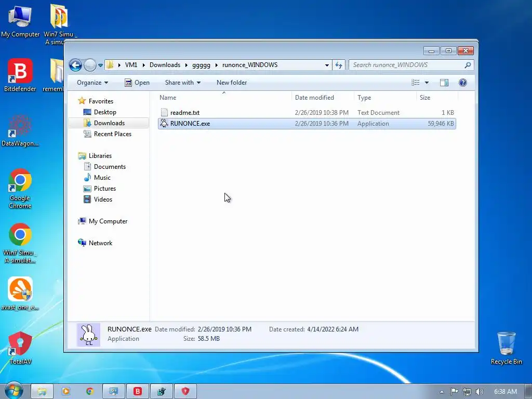Open the Share with menu
Screen dimensions: 532x399
(x=182, y=83)
